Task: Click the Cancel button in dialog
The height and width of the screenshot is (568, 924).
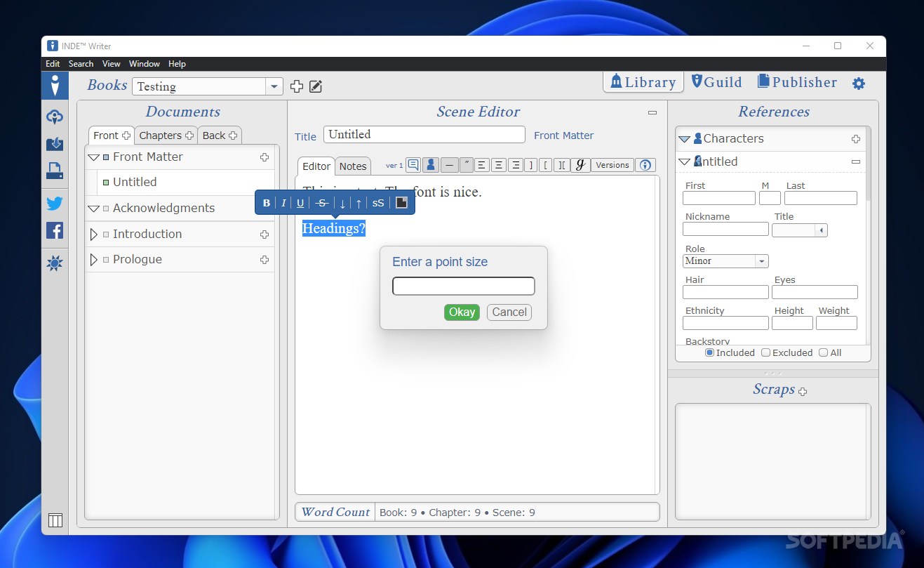Action: 509,312
